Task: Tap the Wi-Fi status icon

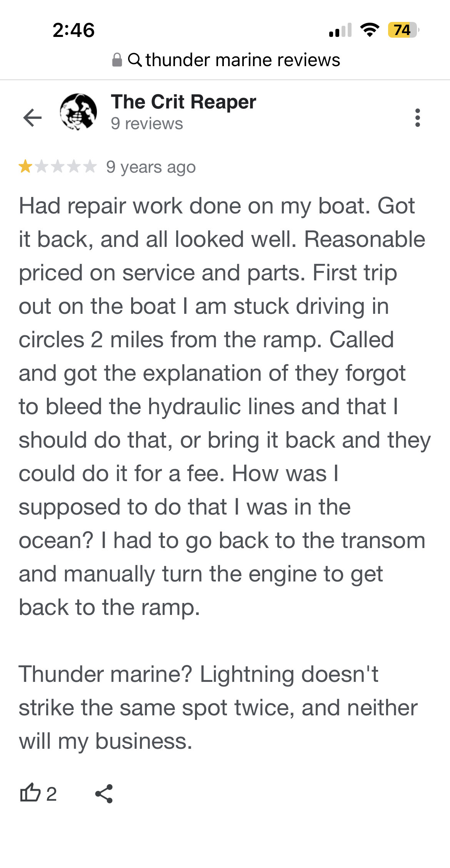Action: 369,30
